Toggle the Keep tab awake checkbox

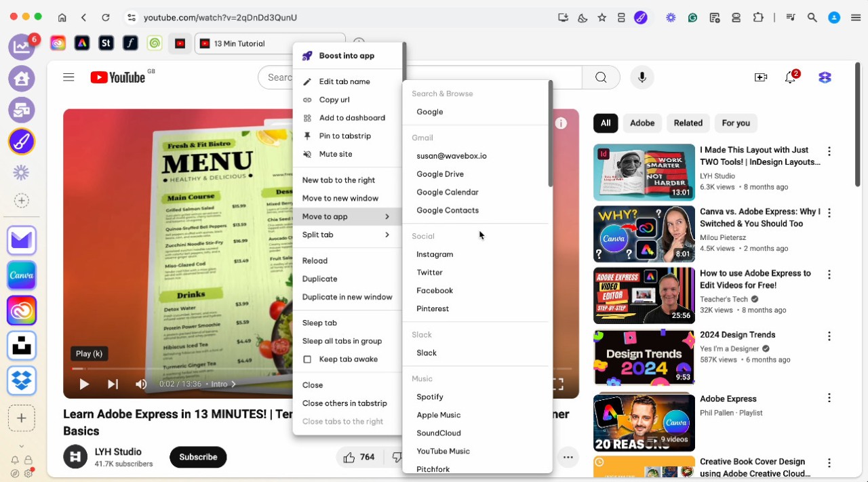tap(307, 359)
